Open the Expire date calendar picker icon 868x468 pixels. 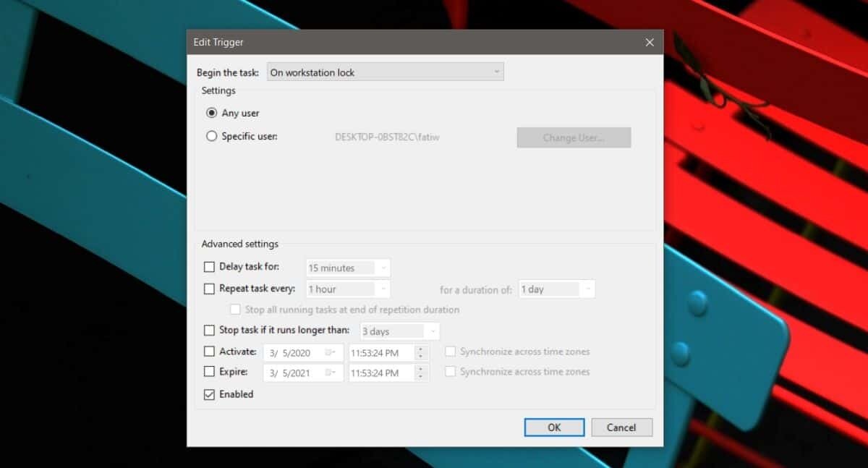coord(331,373)
